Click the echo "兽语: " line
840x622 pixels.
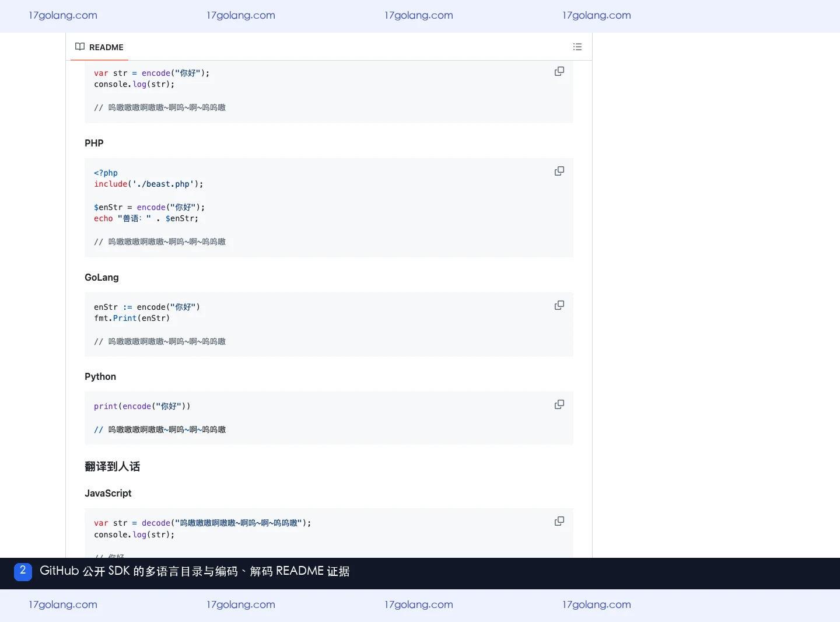click(146, 218)
